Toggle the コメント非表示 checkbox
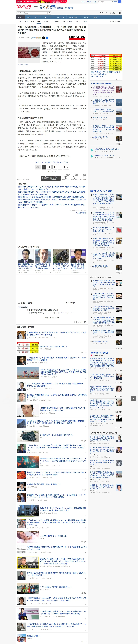 (75, 322)
